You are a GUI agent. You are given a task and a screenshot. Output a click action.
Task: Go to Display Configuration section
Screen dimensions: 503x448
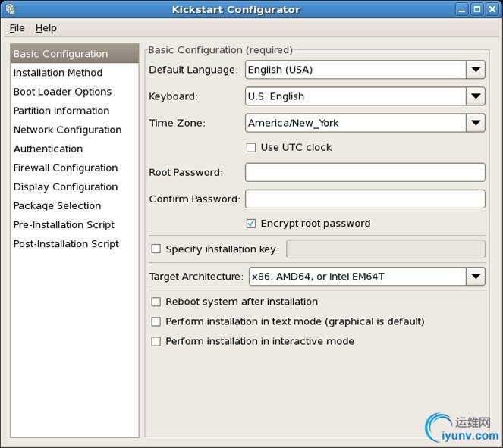pos(74,186)
